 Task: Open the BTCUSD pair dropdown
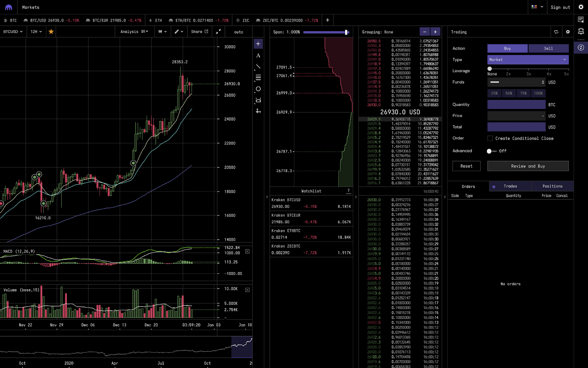tap(13, 32)
